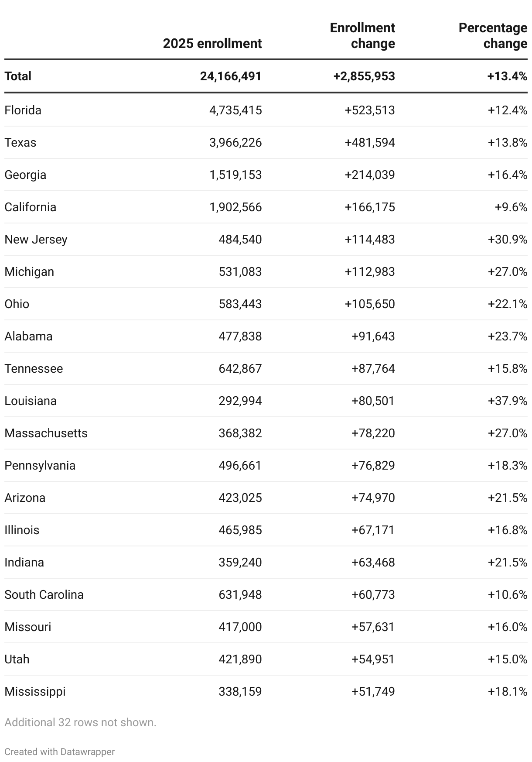The height and width of the screenshot is (762, 532).
Task: Click Georgia's +214,039 enrollment change
Action: click(370, 175)
